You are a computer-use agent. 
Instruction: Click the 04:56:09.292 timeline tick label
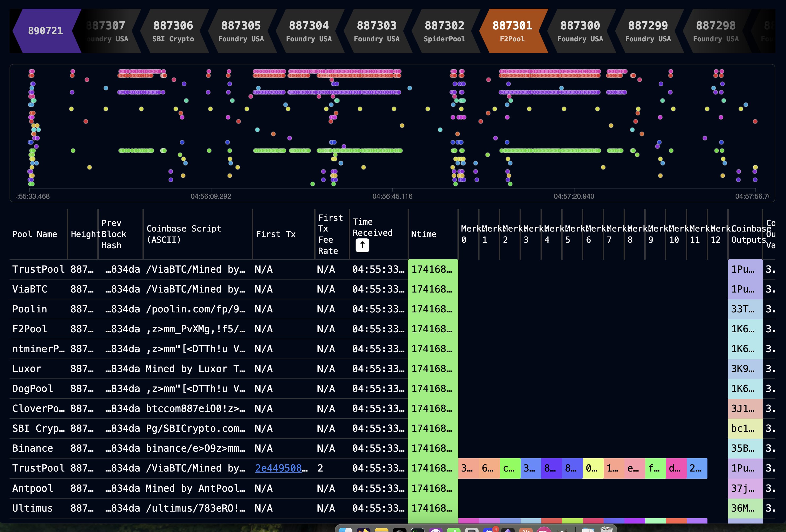(x=211, y=196)
